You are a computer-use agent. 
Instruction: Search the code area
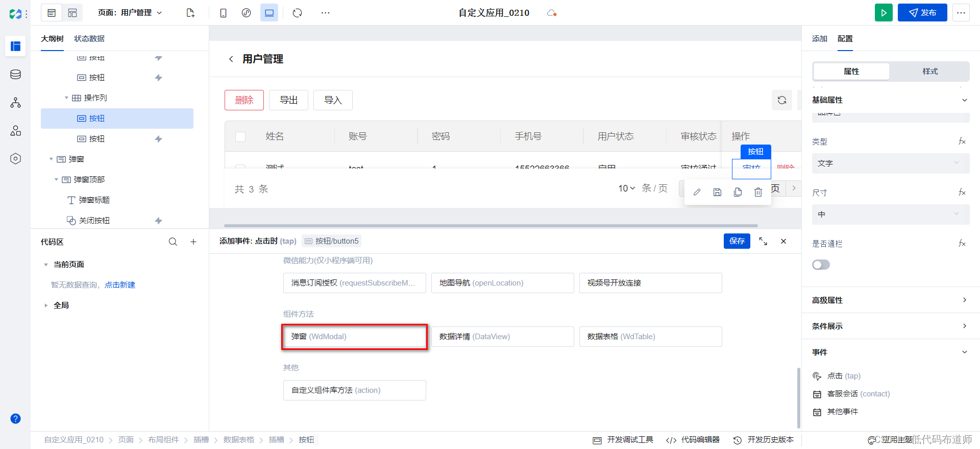tap(173, 242)
